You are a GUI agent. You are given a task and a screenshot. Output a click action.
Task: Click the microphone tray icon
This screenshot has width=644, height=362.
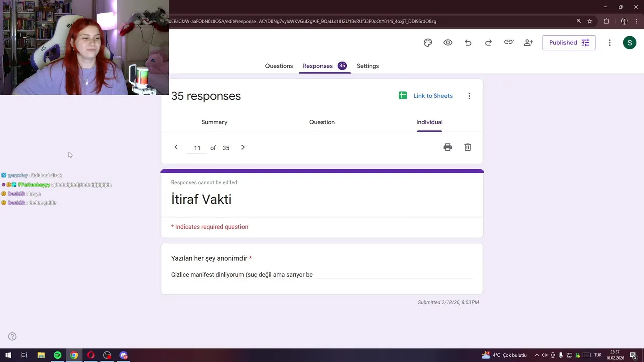(561, 355)
